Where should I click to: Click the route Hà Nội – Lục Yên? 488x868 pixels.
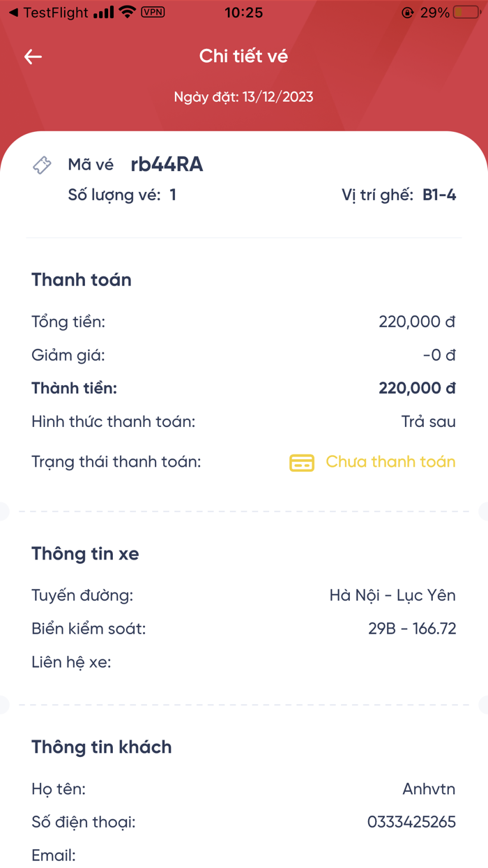pyautogui.click(x=393, y=595)
